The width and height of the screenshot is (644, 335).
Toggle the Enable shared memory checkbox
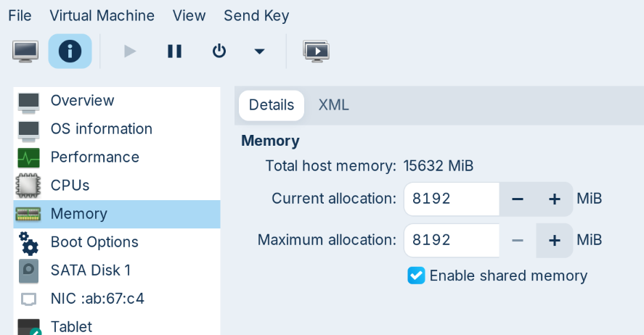[x=416, y=276]
